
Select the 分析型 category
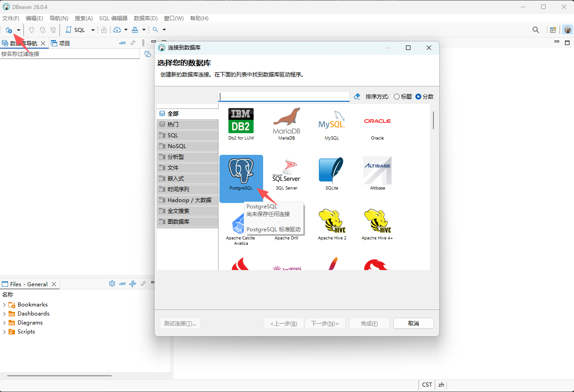coord(187,157)
